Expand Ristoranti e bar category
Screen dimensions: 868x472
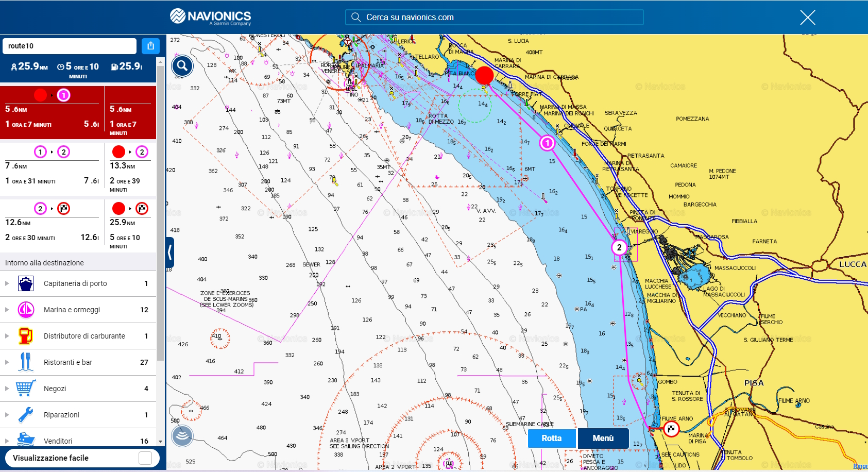pyautogui.click(x=7, y=362)
